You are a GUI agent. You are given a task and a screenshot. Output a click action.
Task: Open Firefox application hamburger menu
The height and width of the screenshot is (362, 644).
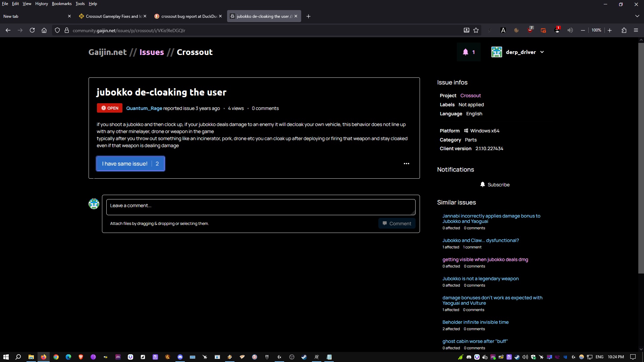coord(636,31)
